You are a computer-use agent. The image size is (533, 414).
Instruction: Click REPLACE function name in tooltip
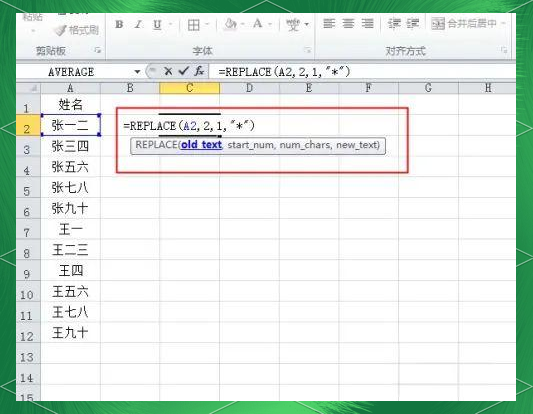pos(156,145)
